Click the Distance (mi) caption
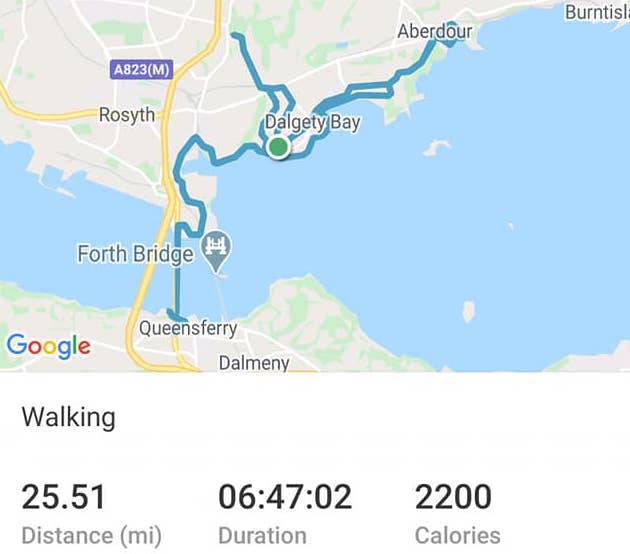The width and height of the screenshot is (630, 554). [92, 536]
